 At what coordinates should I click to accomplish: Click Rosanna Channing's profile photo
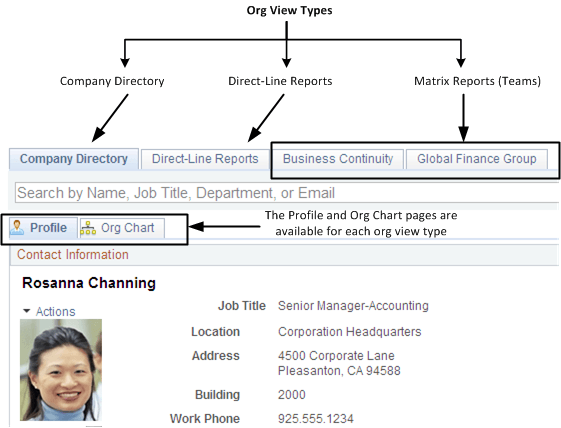tap(61, 370)
